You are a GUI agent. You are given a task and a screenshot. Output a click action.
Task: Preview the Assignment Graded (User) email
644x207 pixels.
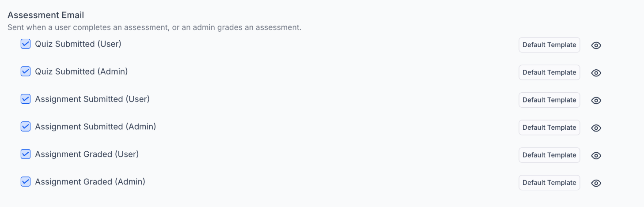(596, 156)
